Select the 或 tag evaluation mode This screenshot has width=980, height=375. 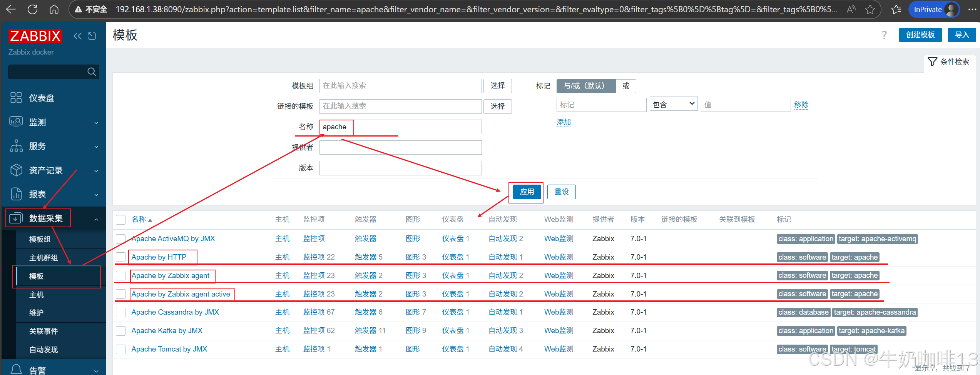coord(626,86)
